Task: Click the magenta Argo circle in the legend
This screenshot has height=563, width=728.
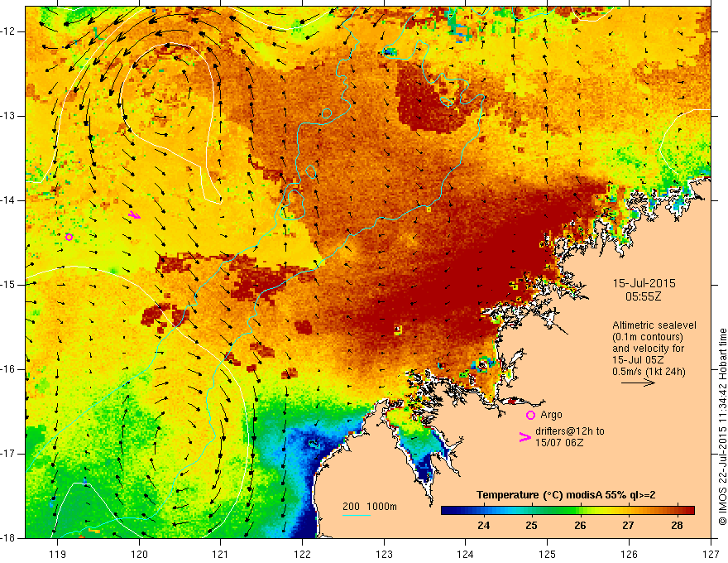Action: (x=530, y=415)
